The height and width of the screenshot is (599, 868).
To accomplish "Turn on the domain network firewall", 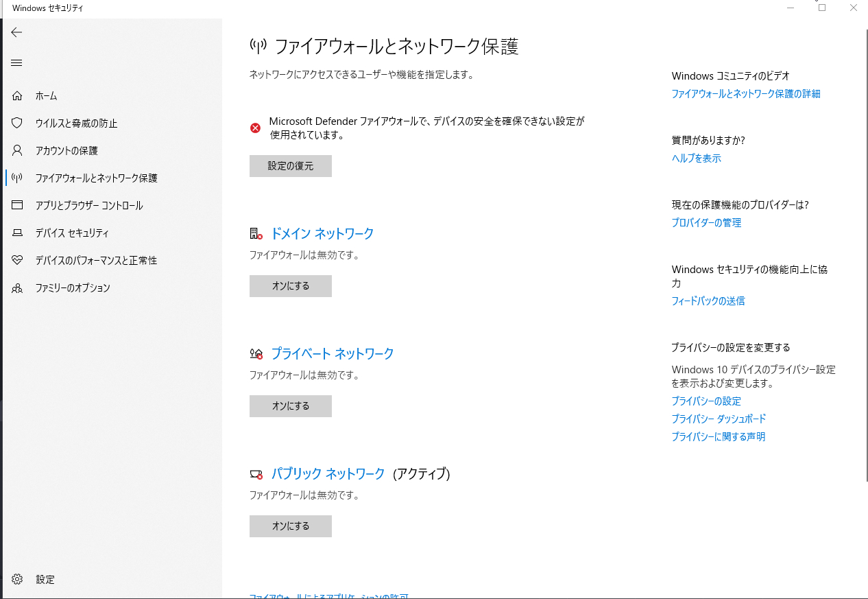I will pos(290,286).
